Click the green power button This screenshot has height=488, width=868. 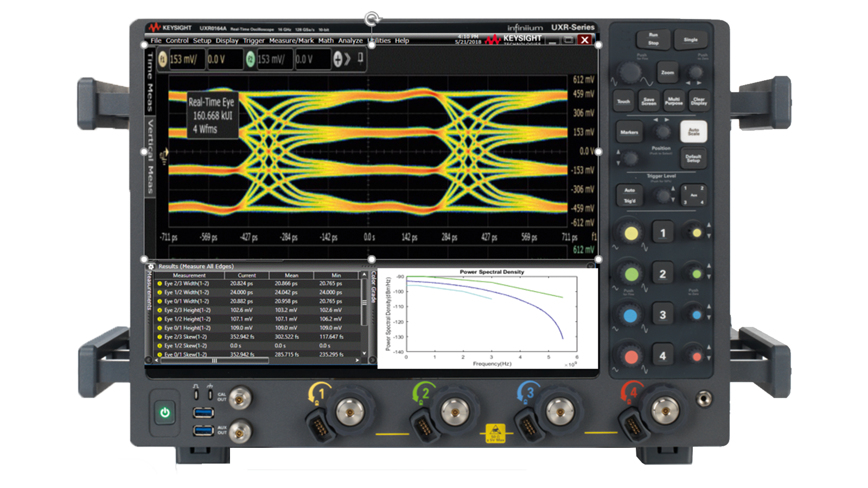pos(165,413)
